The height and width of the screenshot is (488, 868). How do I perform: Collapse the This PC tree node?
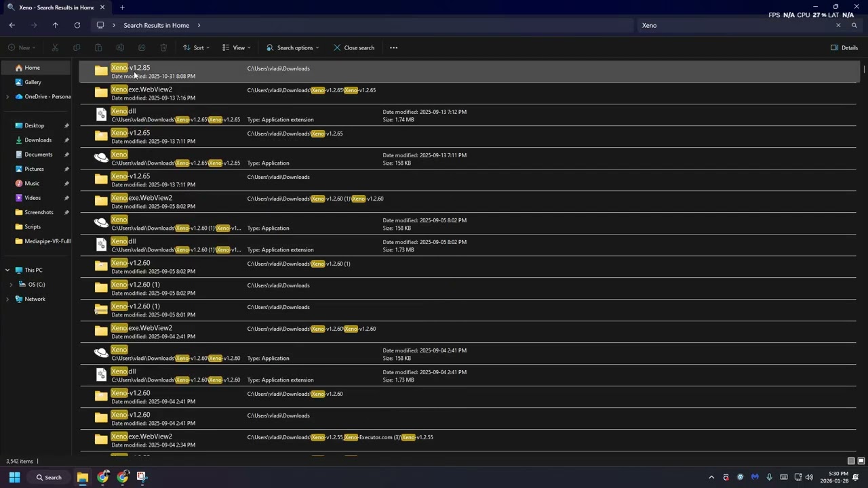pos(7,270)
